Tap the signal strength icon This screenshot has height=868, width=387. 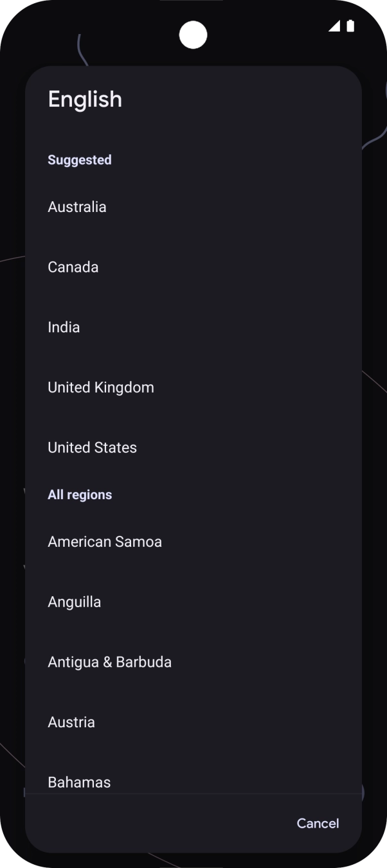(x=336, y=26)
